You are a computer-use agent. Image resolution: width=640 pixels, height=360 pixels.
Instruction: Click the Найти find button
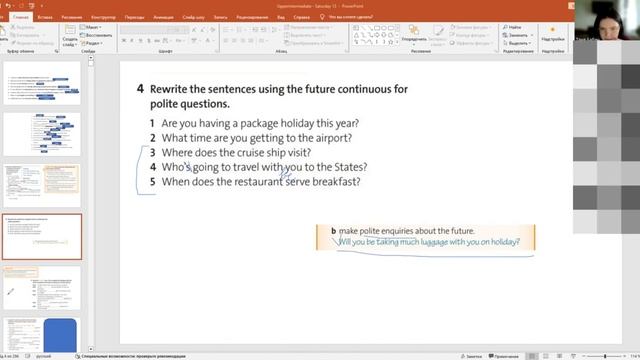[x=512, y=27]
